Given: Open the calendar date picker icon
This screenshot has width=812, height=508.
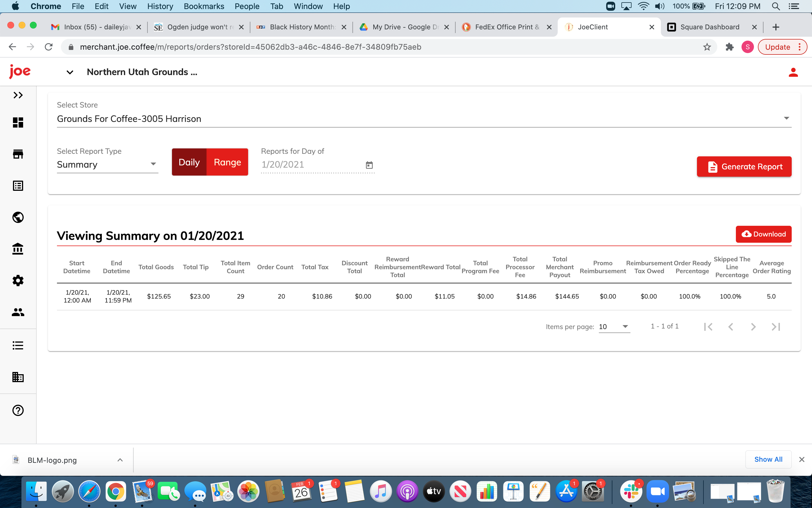Looking at the screenshot, I should point(369,165).
